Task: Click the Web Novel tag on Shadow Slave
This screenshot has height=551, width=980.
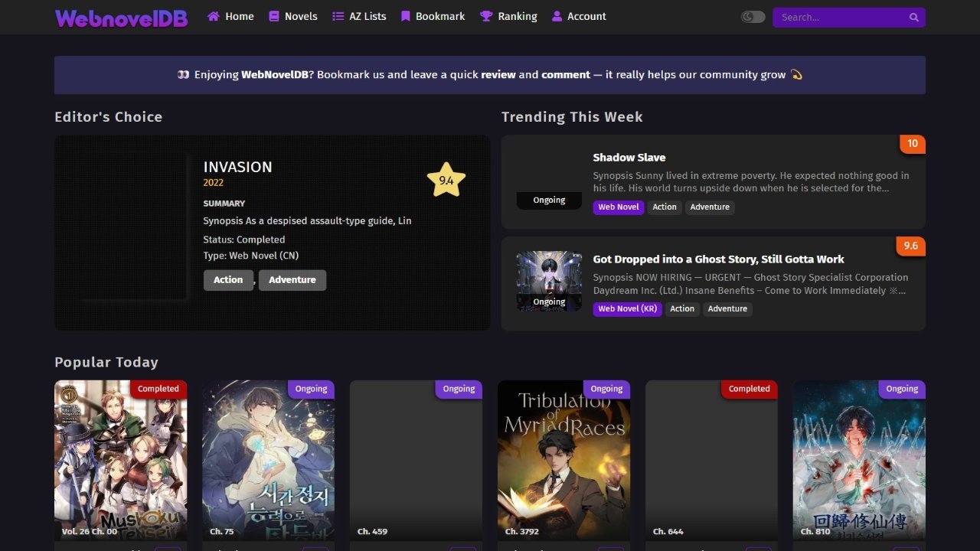Action: (619, 207)
